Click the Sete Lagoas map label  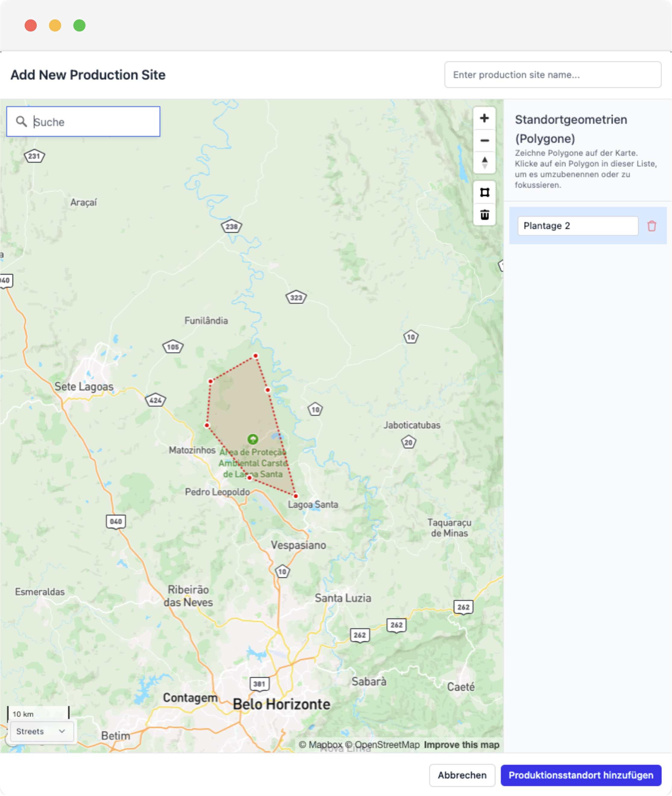click(84, 386)
